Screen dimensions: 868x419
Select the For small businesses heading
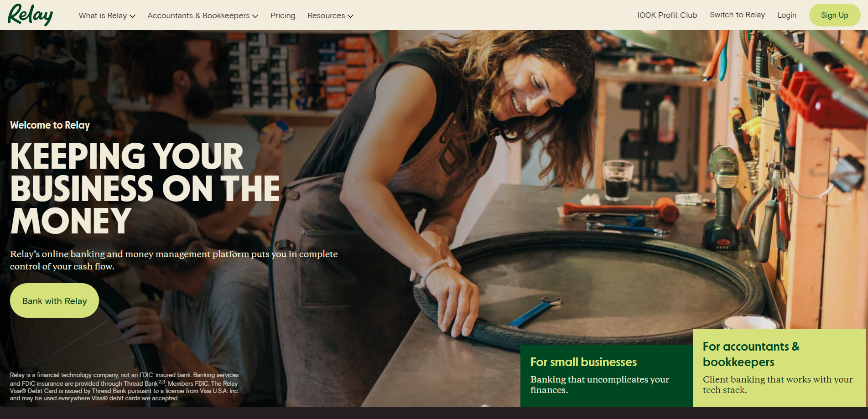[583, 362]
